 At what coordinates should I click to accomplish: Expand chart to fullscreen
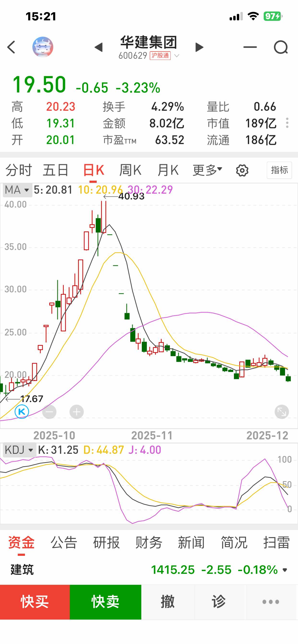[282, 412]
